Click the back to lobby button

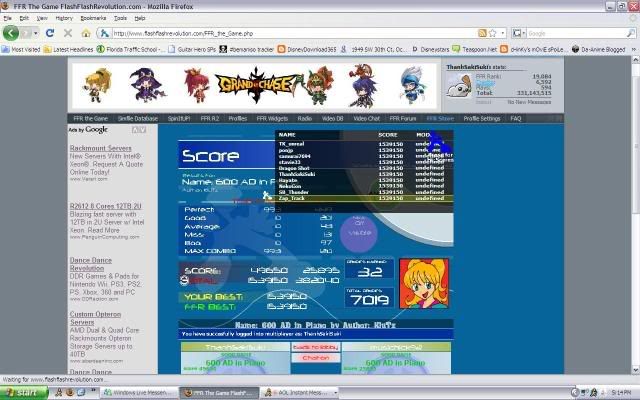click(x=315, y=346)
